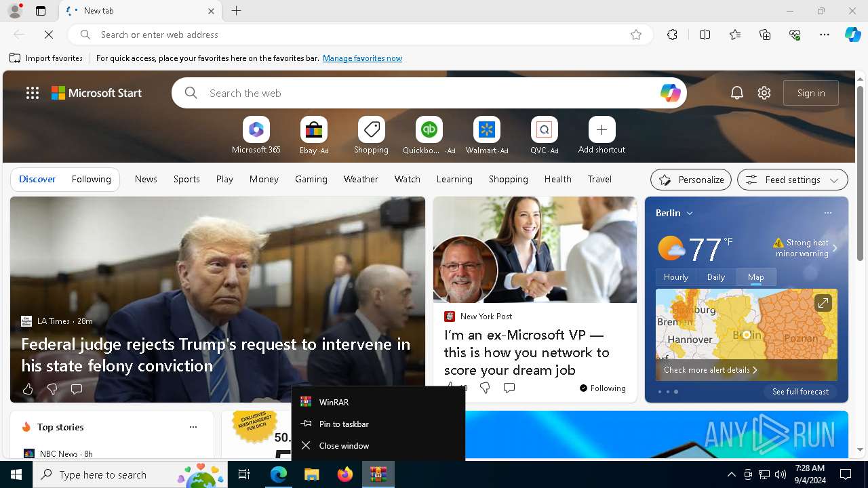Dislike the New York Post article
Image resolution: width=868 pixels, height=488 pixels.
(x=485, y=388)
